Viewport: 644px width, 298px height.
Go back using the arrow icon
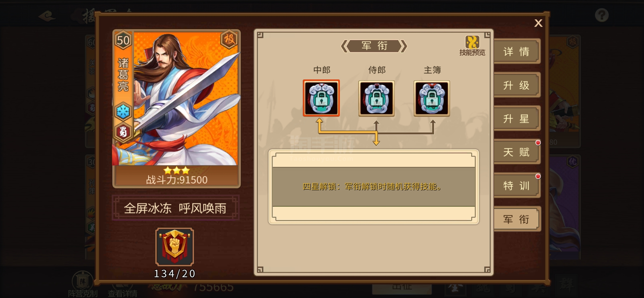(47, 16)
